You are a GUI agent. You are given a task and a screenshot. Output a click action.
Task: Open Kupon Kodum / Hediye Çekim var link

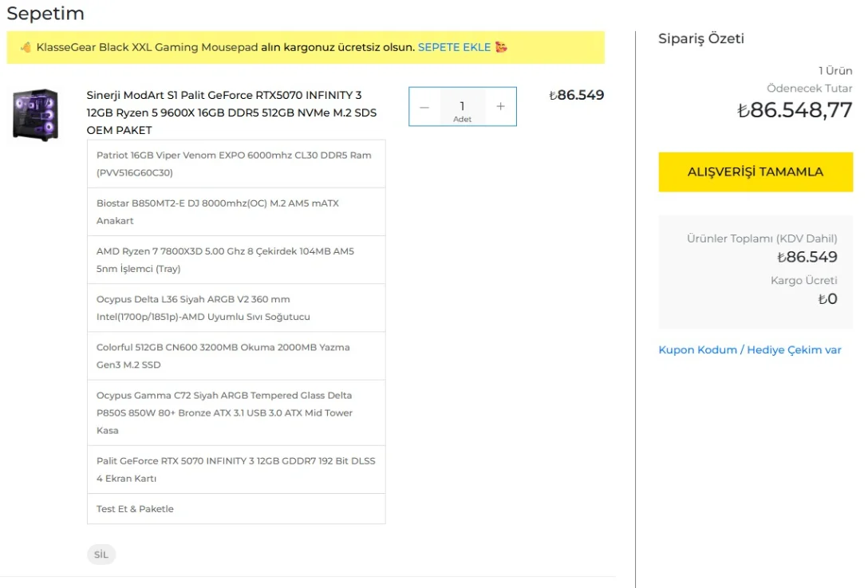[750, 350]
